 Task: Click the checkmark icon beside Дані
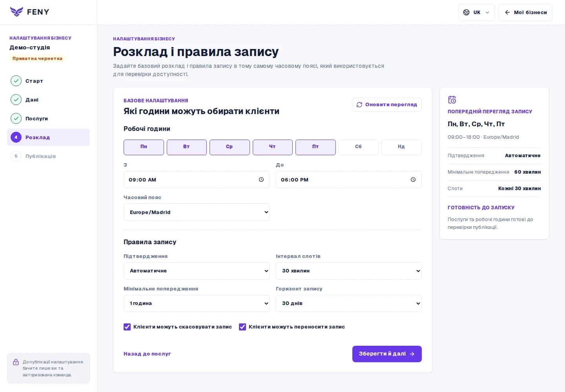point(16,100)
